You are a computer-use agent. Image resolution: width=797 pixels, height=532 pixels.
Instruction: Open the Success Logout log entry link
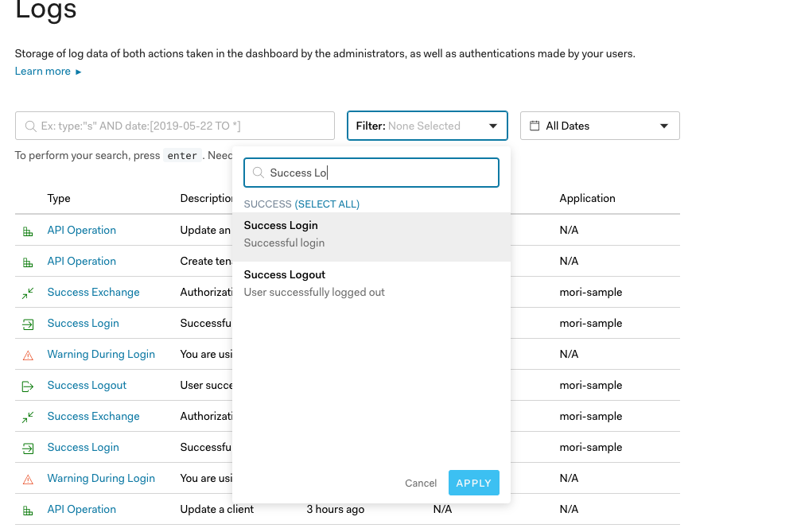tap(87, 386)
